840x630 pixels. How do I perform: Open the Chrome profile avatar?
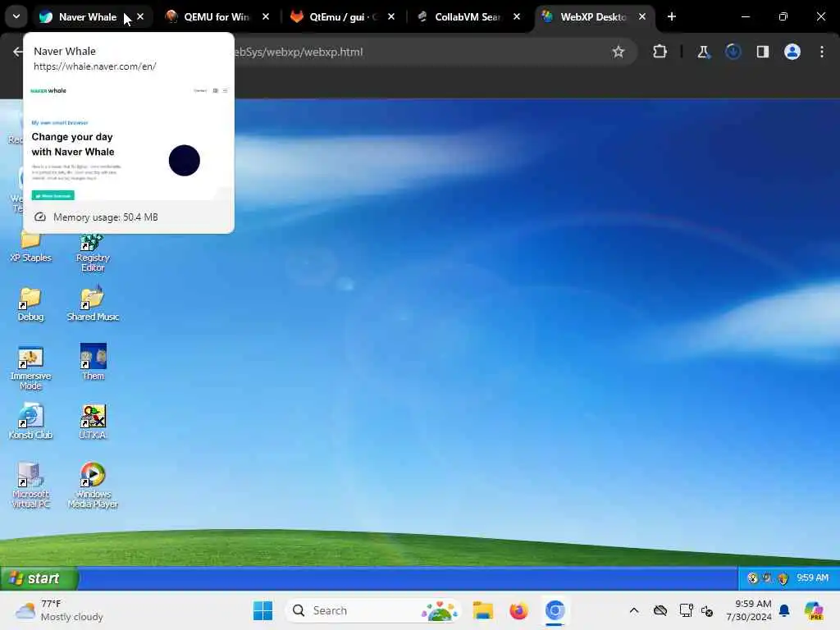792,52
